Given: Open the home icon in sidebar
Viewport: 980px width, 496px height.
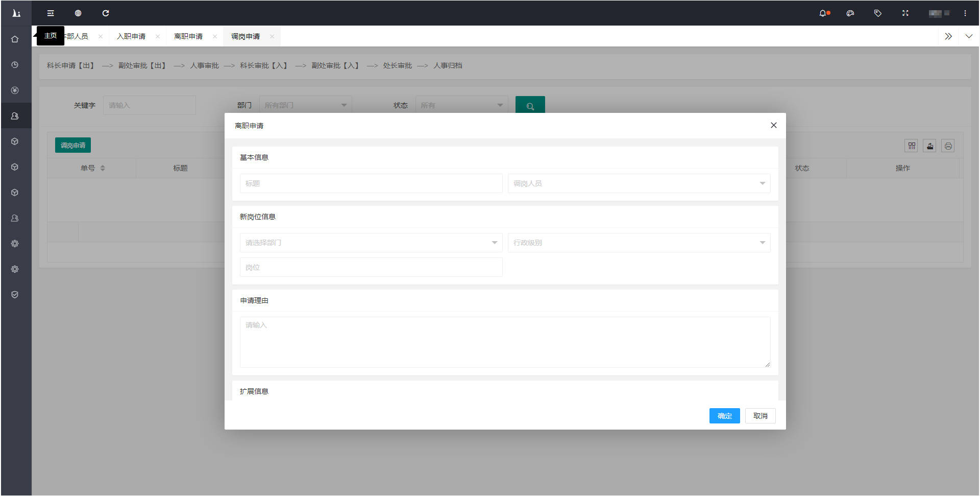Looking at the screenshot, I should (x=15, y=39).
